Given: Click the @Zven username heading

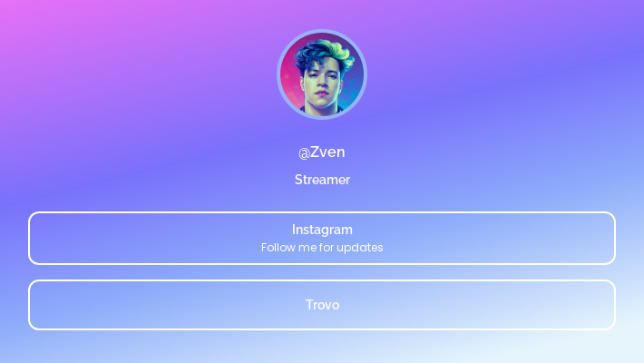Looking at the screenshot, I should click(x=322, y=152).
